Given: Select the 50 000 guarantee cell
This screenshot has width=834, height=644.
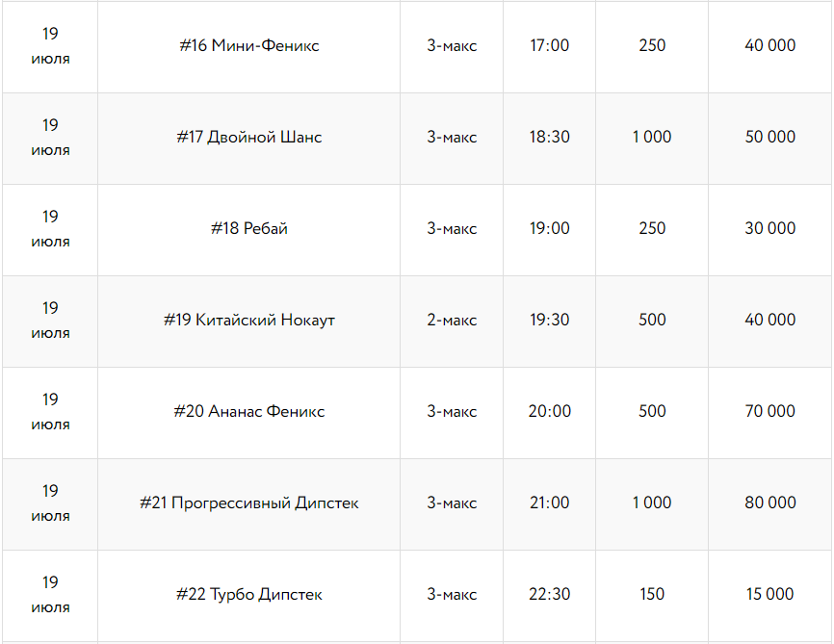Looking at the screenshot, I should click(x=770, y=137).
